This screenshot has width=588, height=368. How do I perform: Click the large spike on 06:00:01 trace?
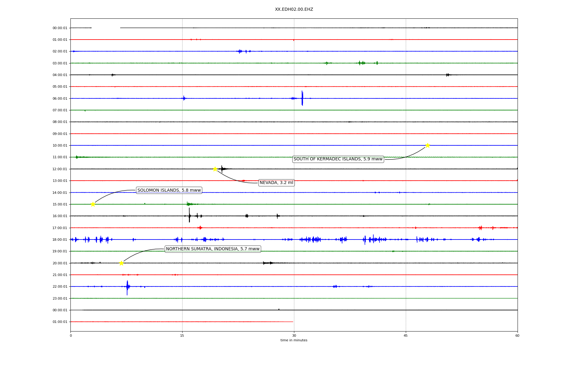(x=302, y=98)
